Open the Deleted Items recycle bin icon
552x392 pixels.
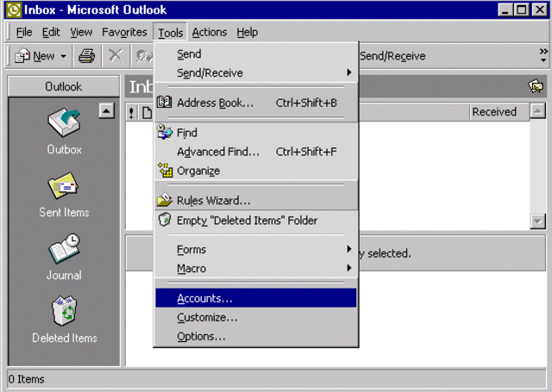(65, 310)
